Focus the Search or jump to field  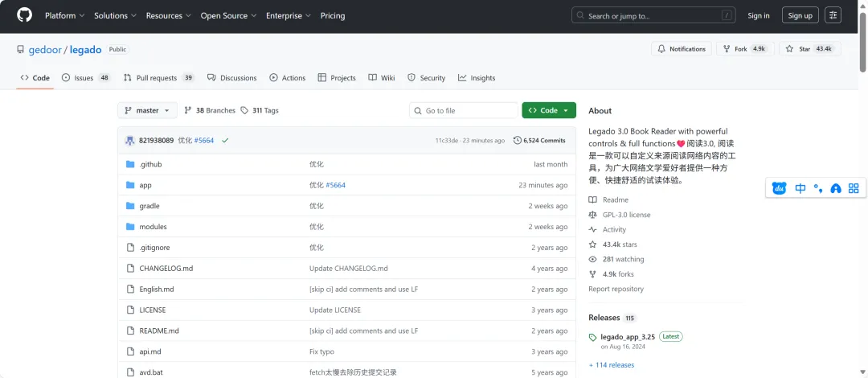click(653, 15)
